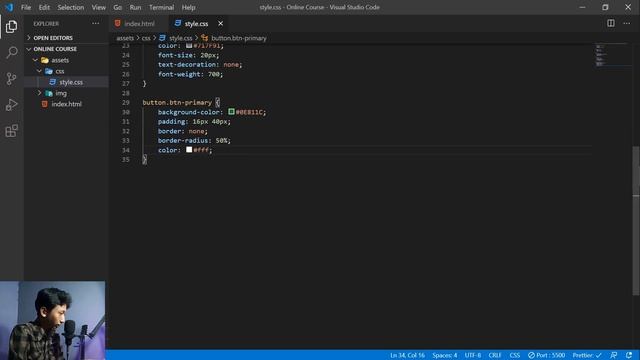
Task: Open the Extensions view
Action: pyautogui.click(x=11, y=131)
